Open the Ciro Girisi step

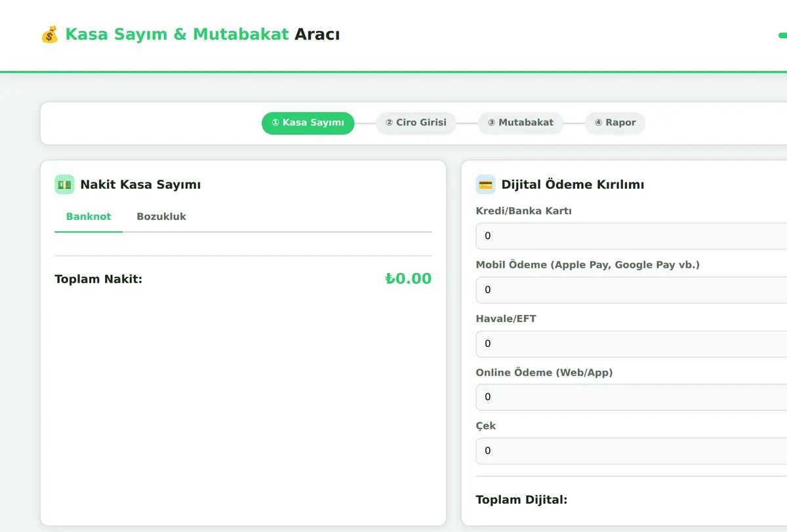tap(416, 123)
